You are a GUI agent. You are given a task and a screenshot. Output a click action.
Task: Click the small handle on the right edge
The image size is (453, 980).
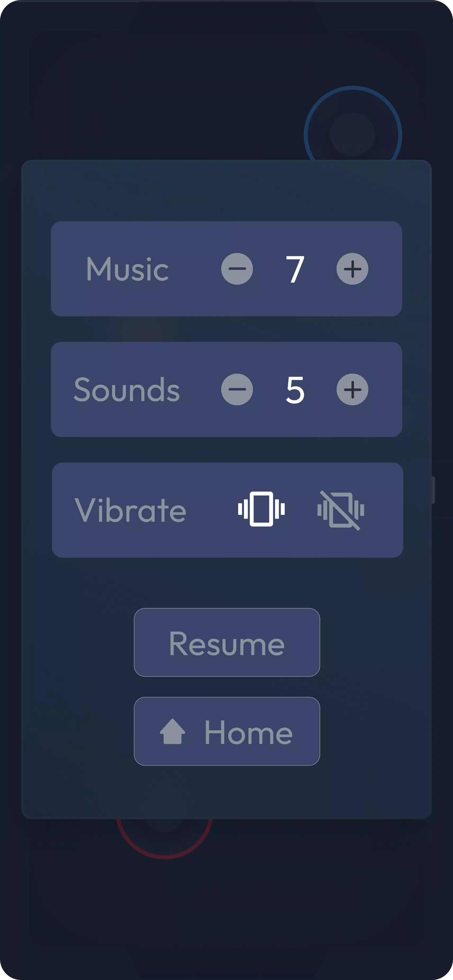433,490
